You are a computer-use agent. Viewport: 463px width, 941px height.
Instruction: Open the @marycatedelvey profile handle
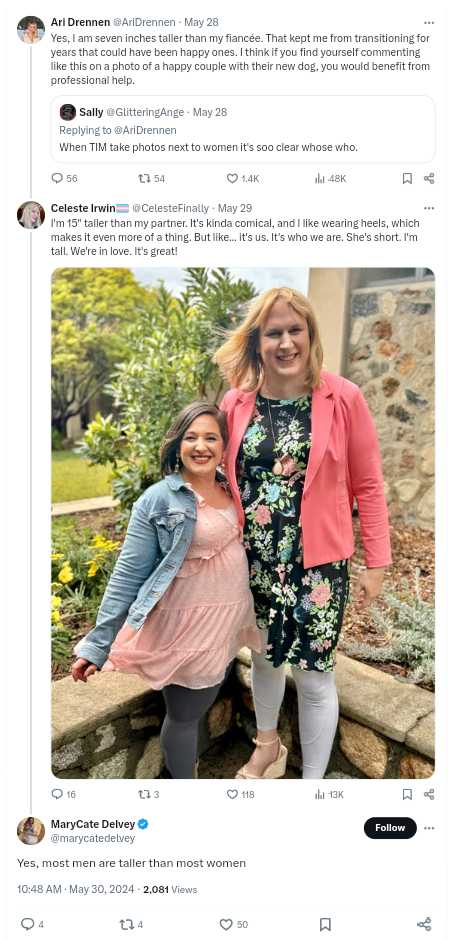92,838
